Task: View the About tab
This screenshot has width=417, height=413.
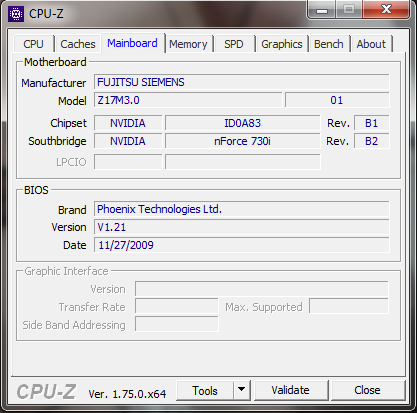Action: point(371,44)
